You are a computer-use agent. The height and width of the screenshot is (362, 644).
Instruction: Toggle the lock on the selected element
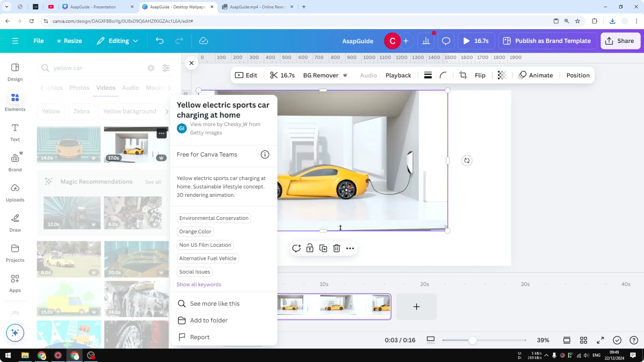(x=310, y=248)
